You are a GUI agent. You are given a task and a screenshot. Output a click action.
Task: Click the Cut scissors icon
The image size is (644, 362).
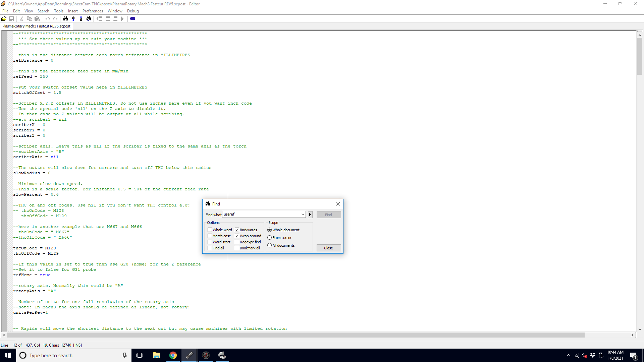tap(21, 19)
